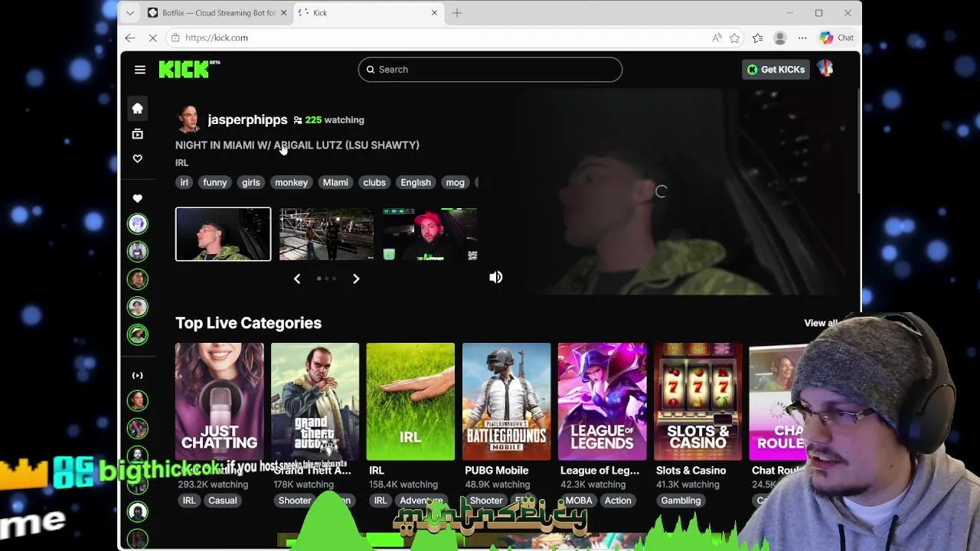This screenshot has width=980, height=551.
Task: Select the Miami tag
Action: (335, 183)
